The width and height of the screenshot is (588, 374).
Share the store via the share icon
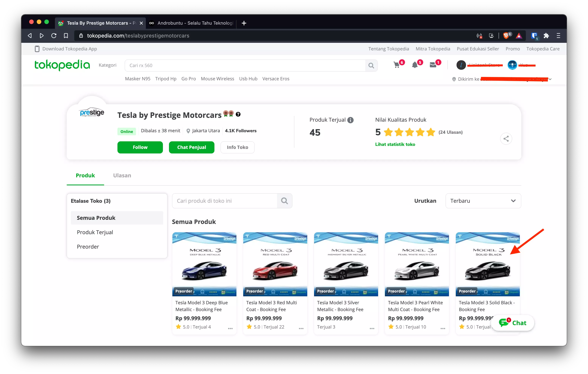tap(506, 138)
